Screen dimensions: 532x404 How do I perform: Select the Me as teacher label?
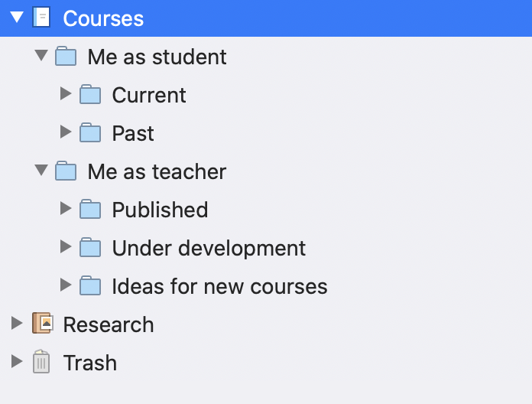[x=157, y=172]
